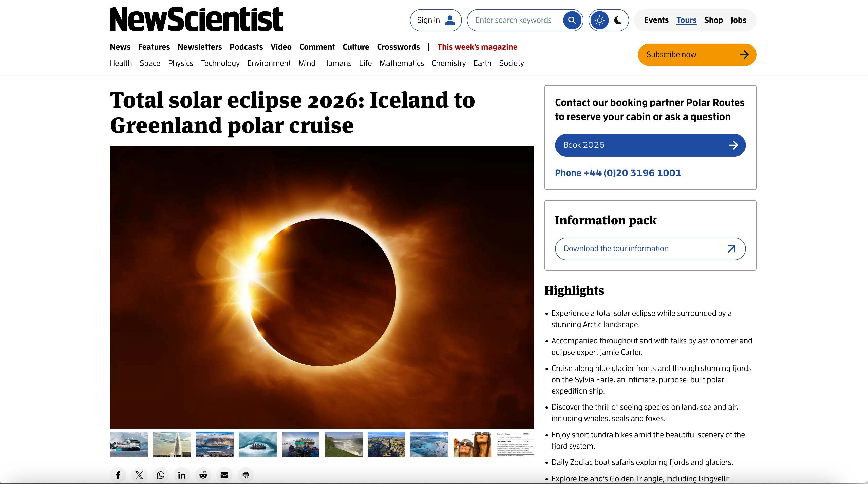Switch to dark mode with the moon toggle
Viewport: 868px width, 484px height.
(x=618, y=20)
